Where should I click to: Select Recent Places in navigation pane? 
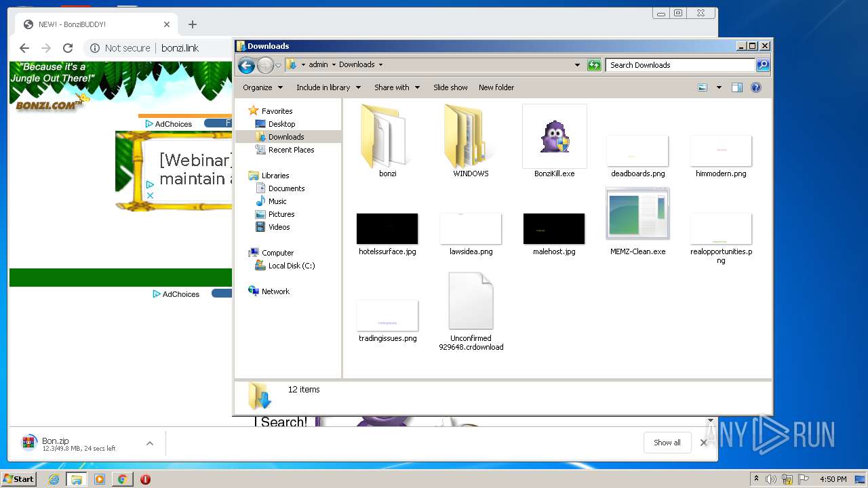click(x=291, y=150)
